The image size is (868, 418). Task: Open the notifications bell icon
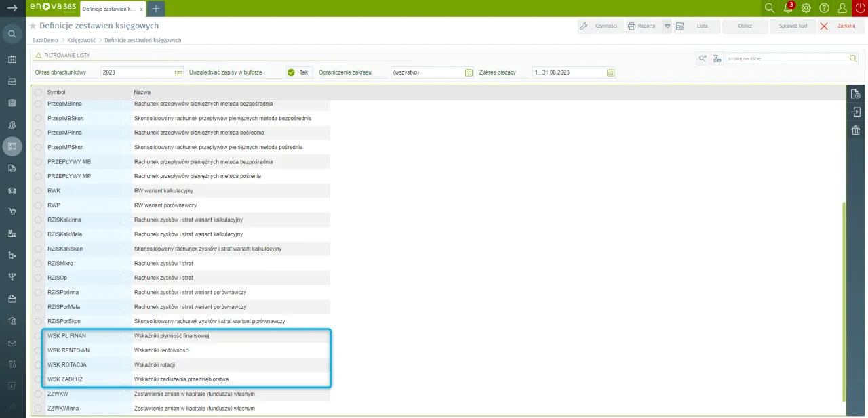[x=788, y=8]
